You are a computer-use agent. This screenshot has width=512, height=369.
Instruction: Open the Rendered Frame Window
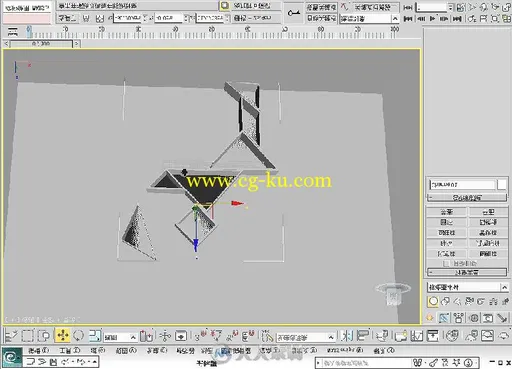pos(487,336)
